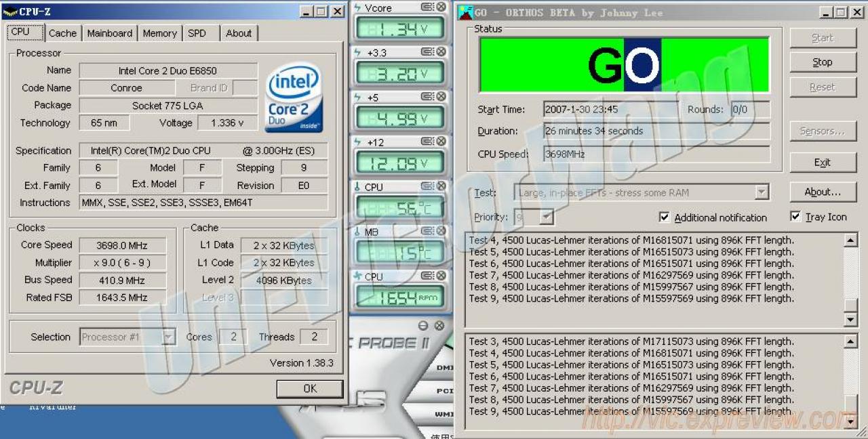Click up arrow of lower log scrollbar
The width and height of the screenshot is (868, 439).
click(851, 341)
